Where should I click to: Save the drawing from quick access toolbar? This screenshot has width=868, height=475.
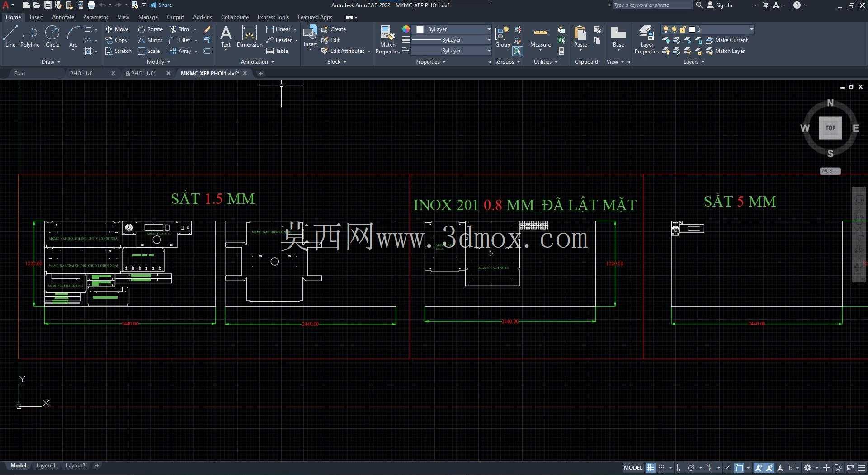[x=47, y=5]
